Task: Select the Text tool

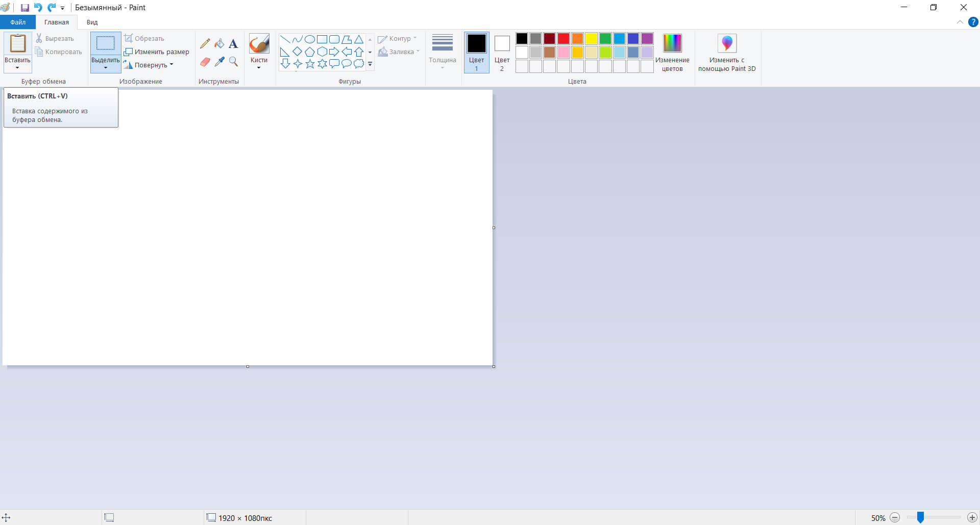Action: 233,43
